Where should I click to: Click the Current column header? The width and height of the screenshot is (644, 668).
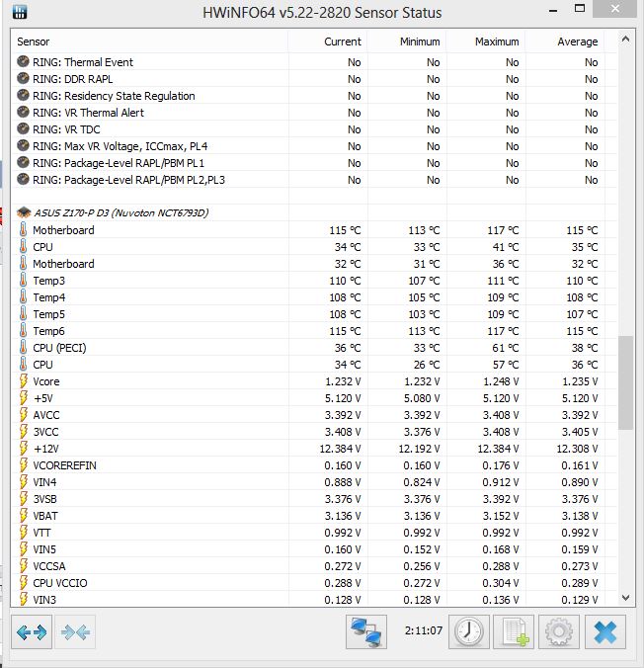click(x=328, y=42)
